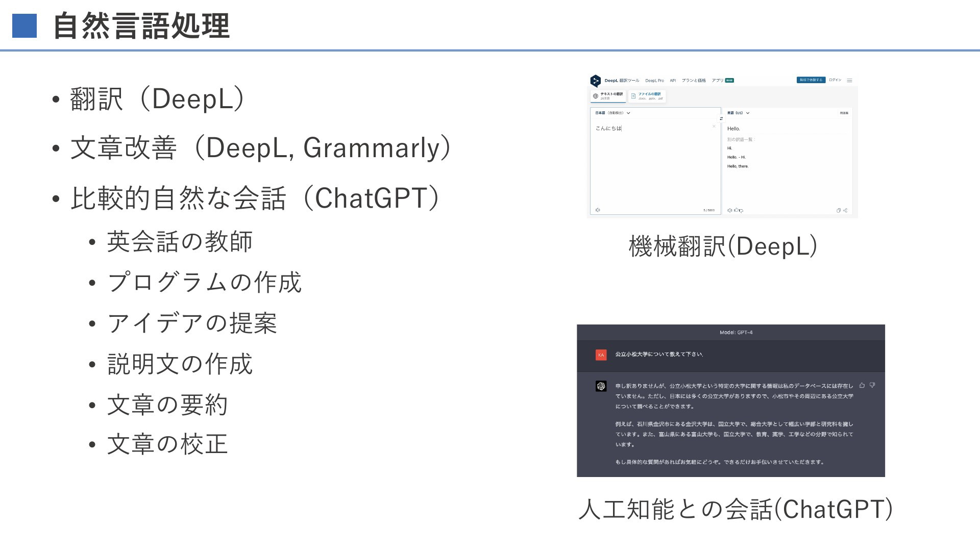Dislike the ChatGPT response with thumbs down

[x=872, y=385]
